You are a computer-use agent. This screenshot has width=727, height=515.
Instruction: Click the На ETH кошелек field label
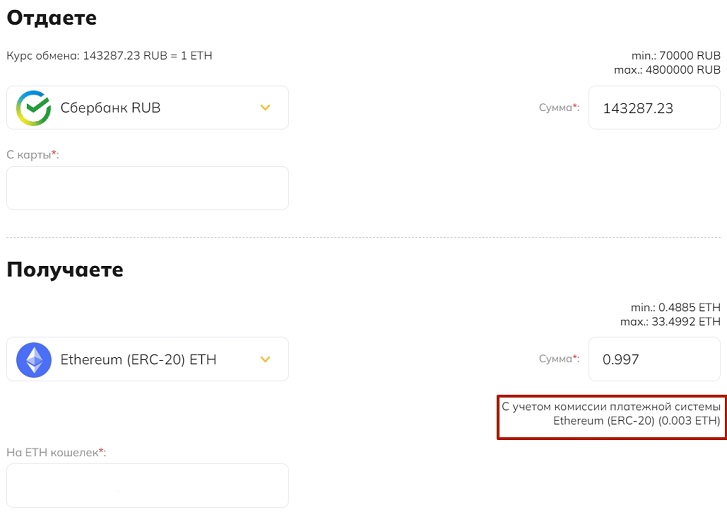pyautogui.click(x=56, y=452)
